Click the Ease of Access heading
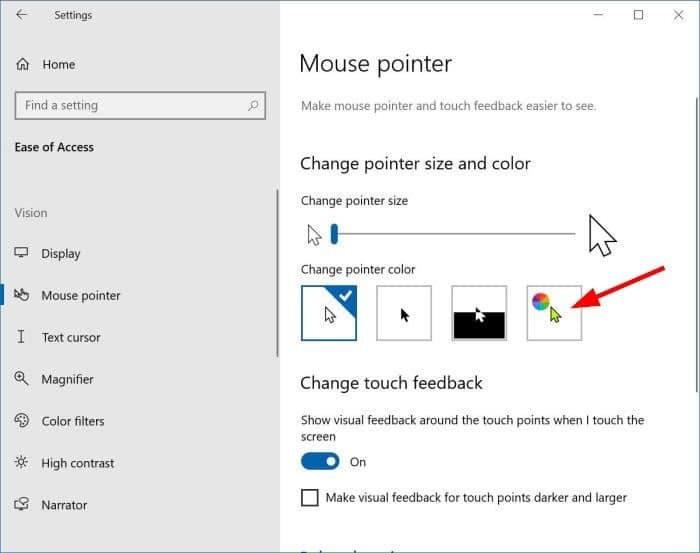This screenshot has height=553, width=700. (x=54, y=147)
